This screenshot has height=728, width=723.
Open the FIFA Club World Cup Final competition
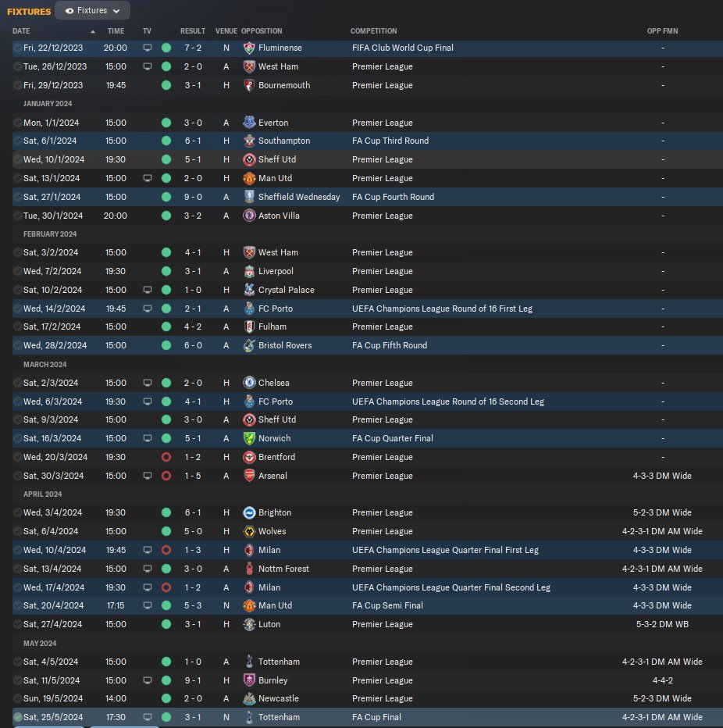point(403,48)
